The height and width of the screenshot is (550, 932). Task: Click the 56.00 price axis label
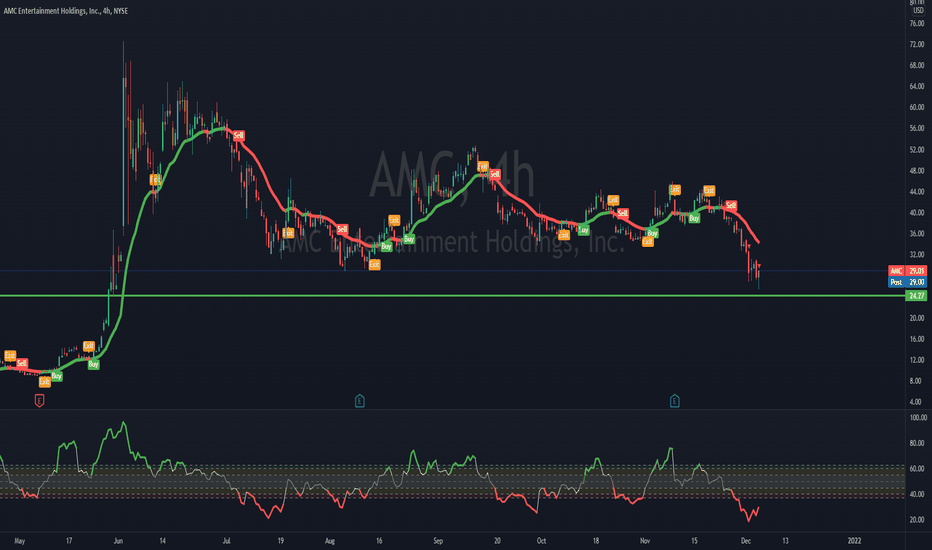click(917, 128)
